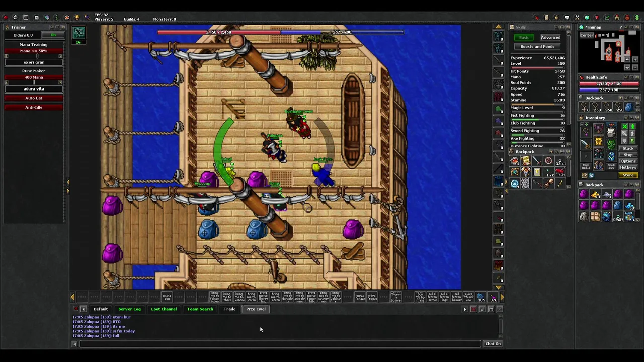This screenshot has width=644, height=362.
Task: Click the blue backpack in top Backpack panel
Action: point(629,107)
